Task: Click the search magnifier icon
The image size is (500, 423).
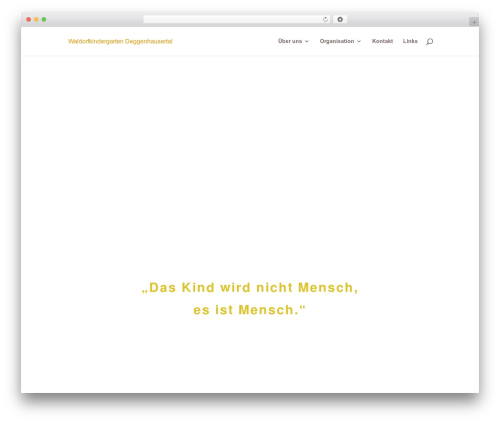Action: [x=430, y=41]
